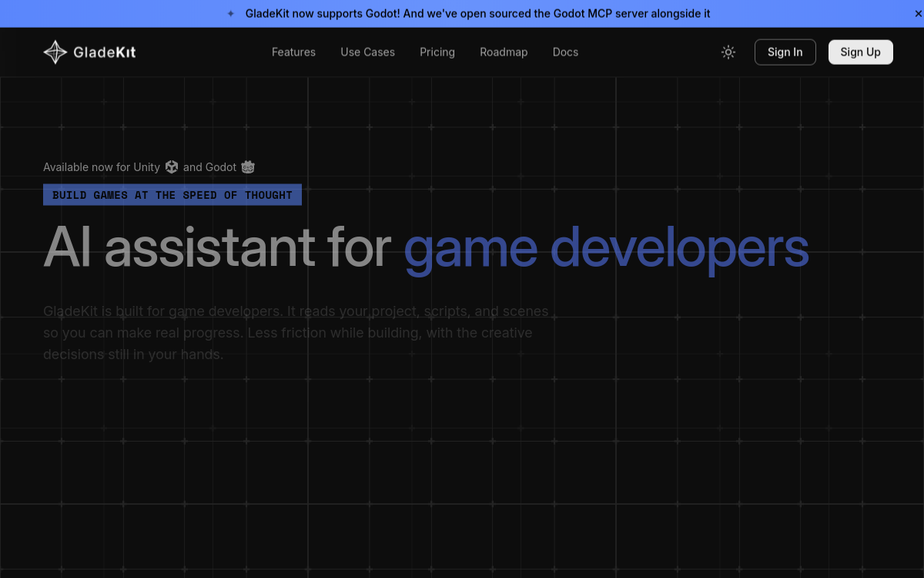Open the Roadmap nav link

click(504, 52)
